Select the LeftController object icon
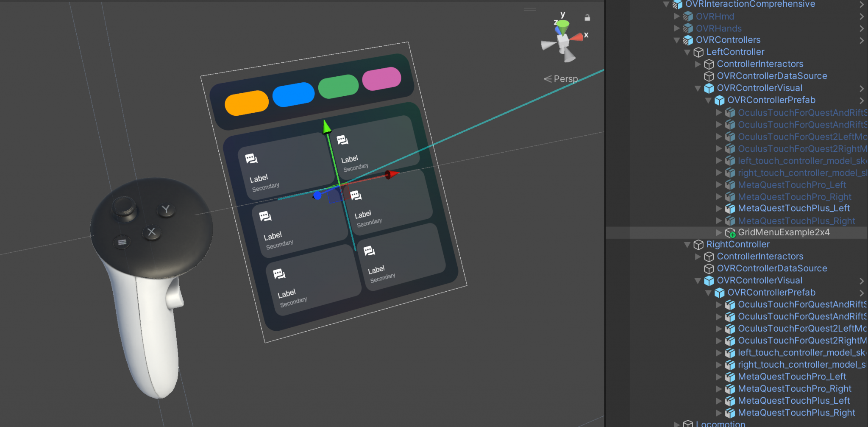Image resolution: width=868 pixels, height=427 pixels. (698, 52)
